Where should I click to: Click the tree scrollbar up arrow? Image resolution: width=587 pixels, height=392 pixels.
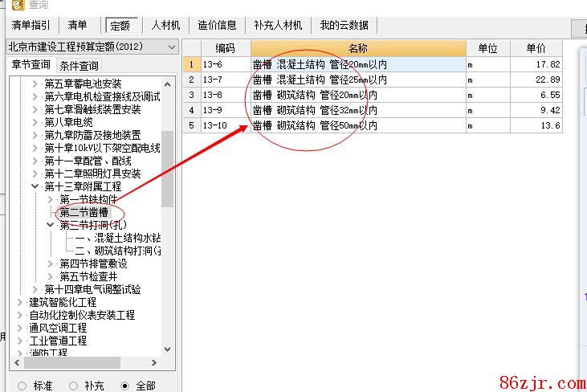(x=167, y=83)
